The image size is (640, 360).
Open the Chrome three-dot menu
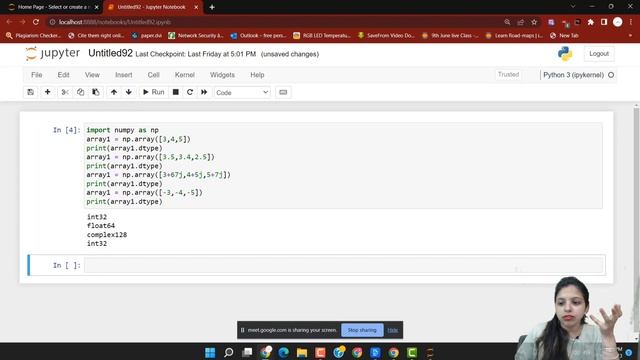click(631, 22)
